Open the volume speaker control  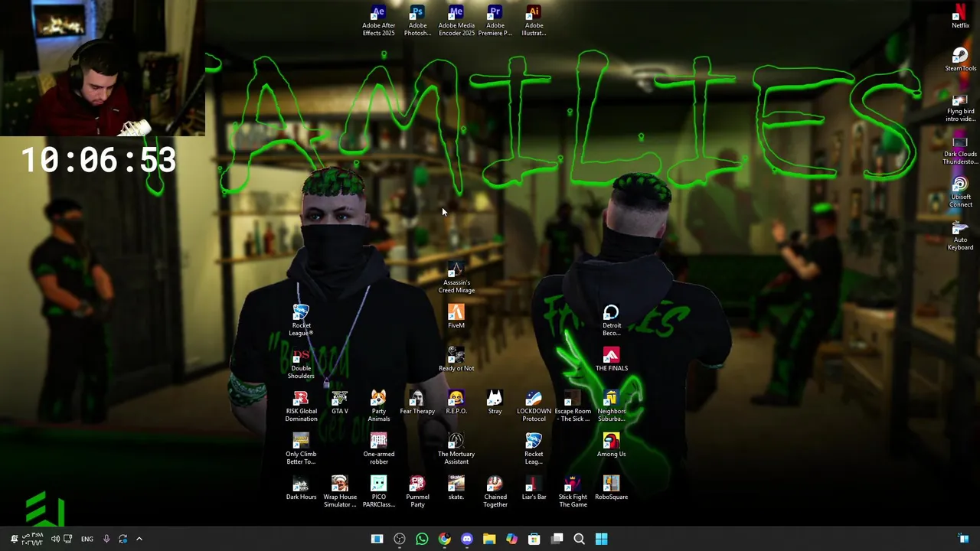(55, 539)
